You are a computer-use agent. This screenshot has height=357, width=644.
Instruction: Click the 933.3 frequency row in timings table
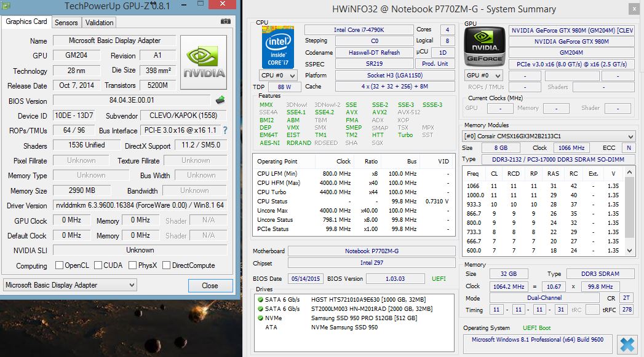coord(543,205)
